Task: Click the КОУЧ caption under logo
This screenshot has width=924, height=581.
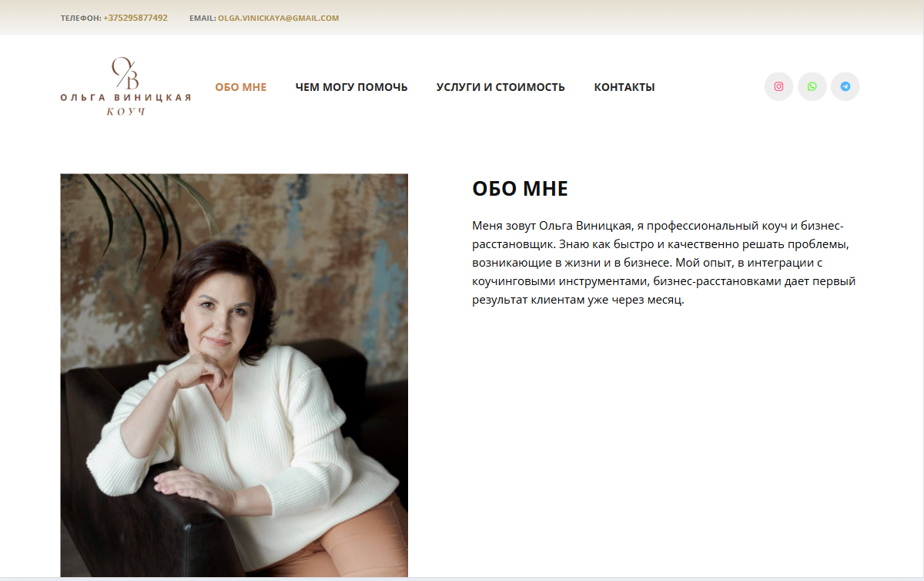Action: [x=126, y=111]
